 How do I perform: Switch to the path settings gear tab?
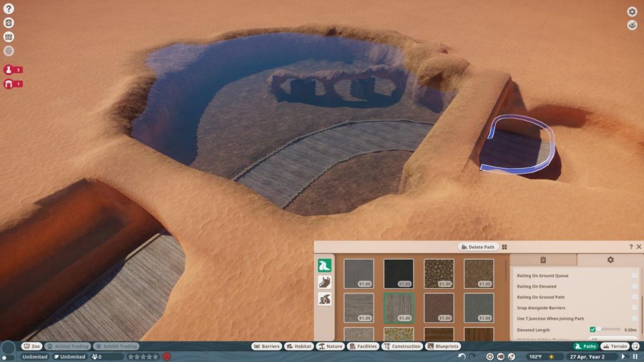[x=610, y=260]
